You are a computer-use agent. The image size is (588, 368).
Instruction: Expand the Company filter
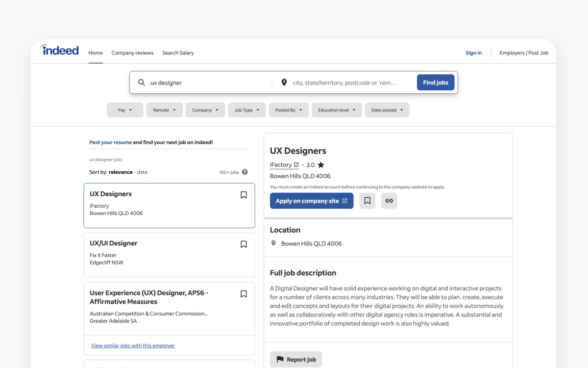205,110
